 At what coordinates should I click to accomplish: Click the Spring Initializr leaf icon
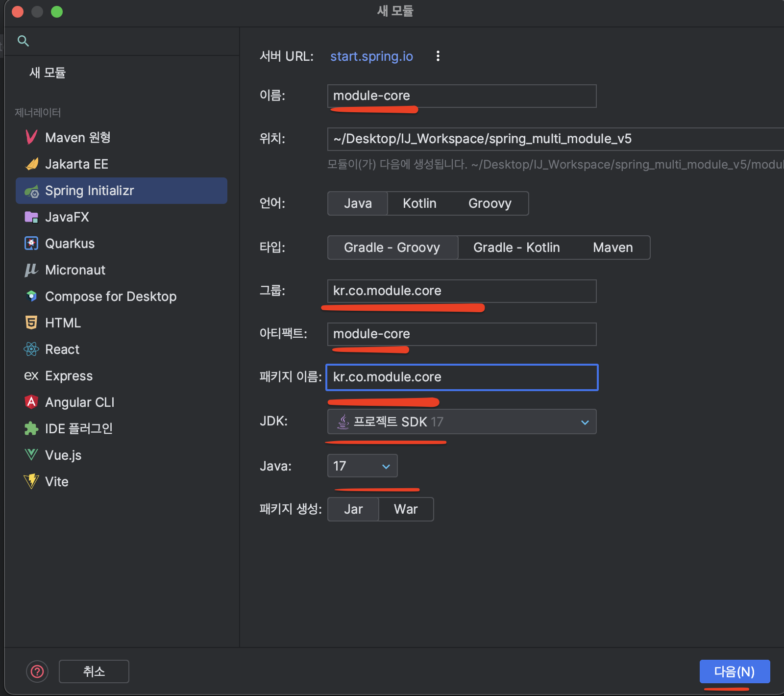31,191
